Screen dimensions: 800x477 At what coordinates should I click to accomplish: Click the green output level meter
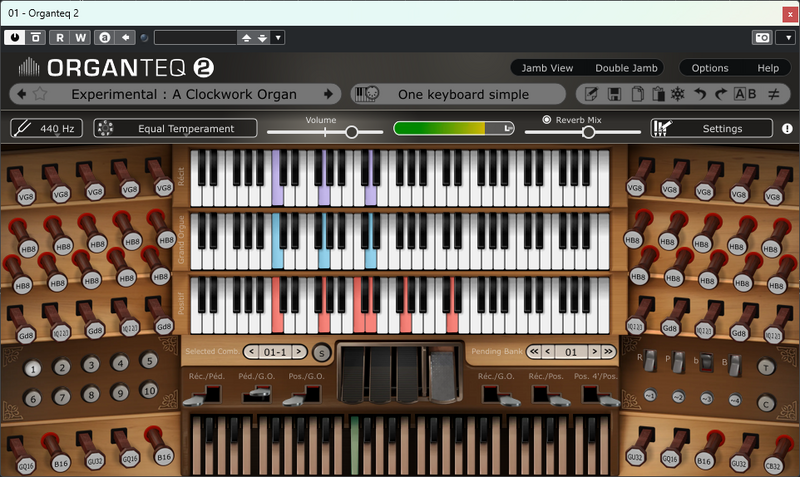[454, 128]
